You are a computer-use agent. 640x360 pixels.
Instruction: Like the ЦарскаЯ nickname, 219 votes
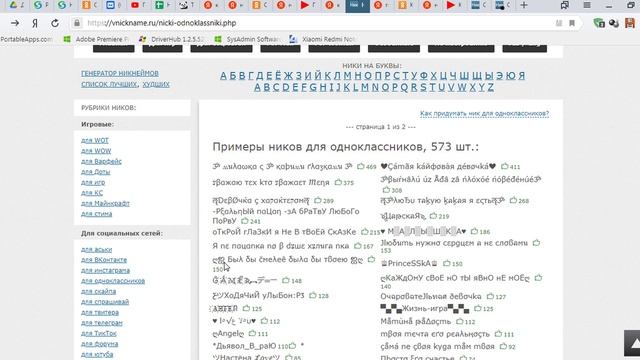(x=433, y=216)
